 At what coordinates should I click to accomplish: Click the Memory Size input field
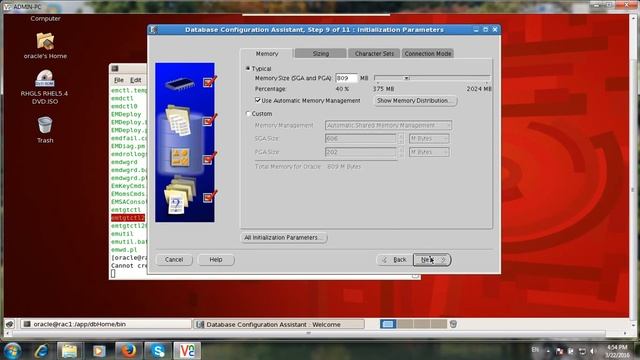point(346,78)
